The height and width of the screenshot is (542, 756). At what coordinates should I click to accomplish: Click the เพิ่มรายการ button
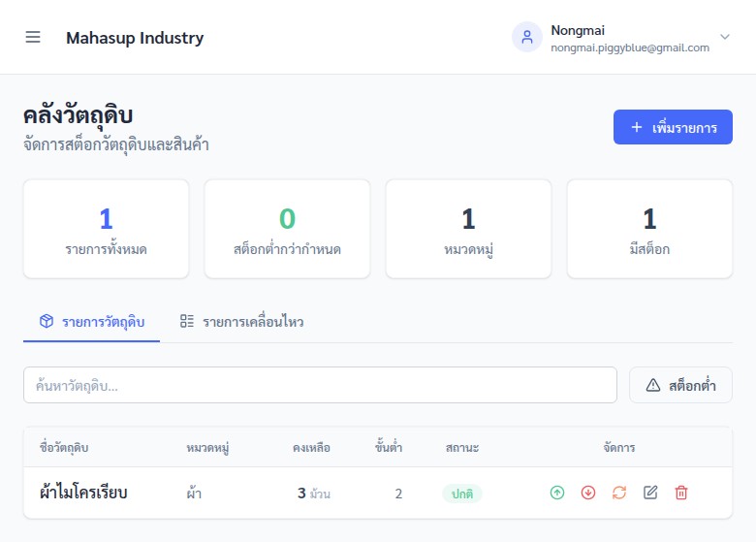tap(673, 127)
